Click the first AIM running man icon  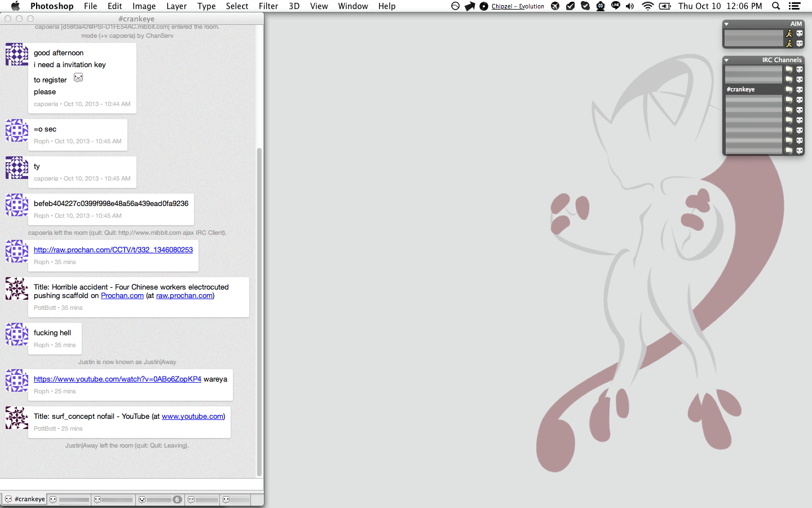(x=789, y=34)
